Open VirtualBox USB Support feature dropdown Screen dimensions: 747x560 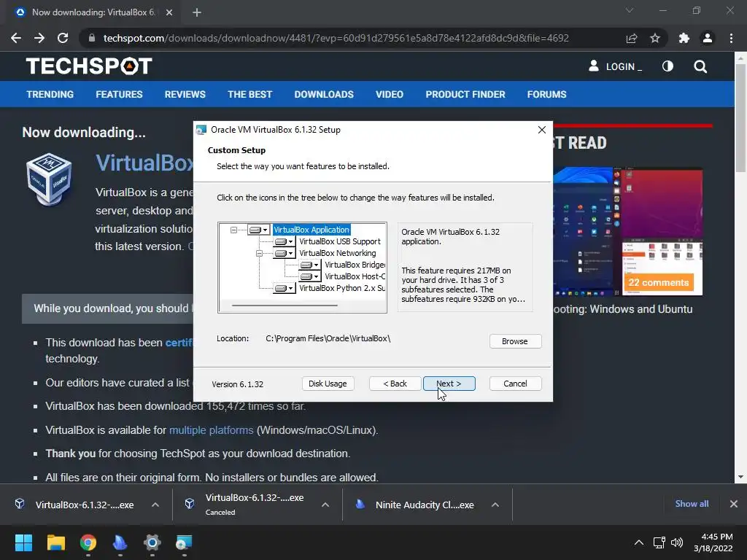[285, 241]
